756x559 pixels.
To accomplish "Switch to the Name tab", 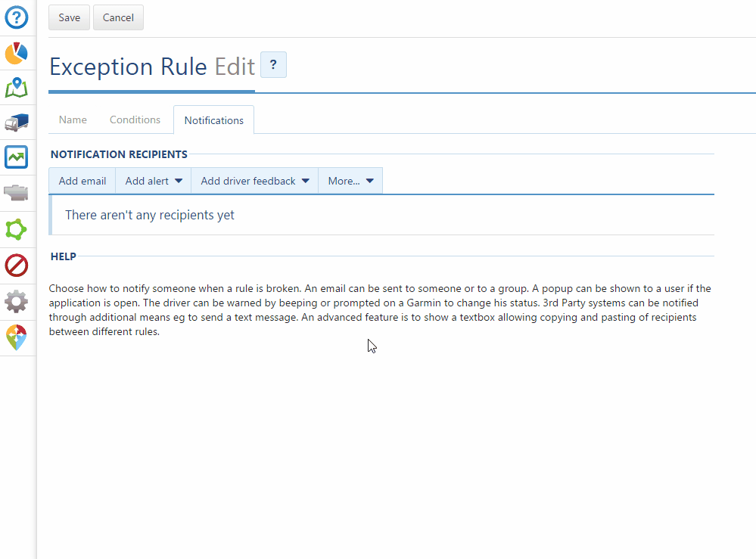I will [x=73, y=120].
